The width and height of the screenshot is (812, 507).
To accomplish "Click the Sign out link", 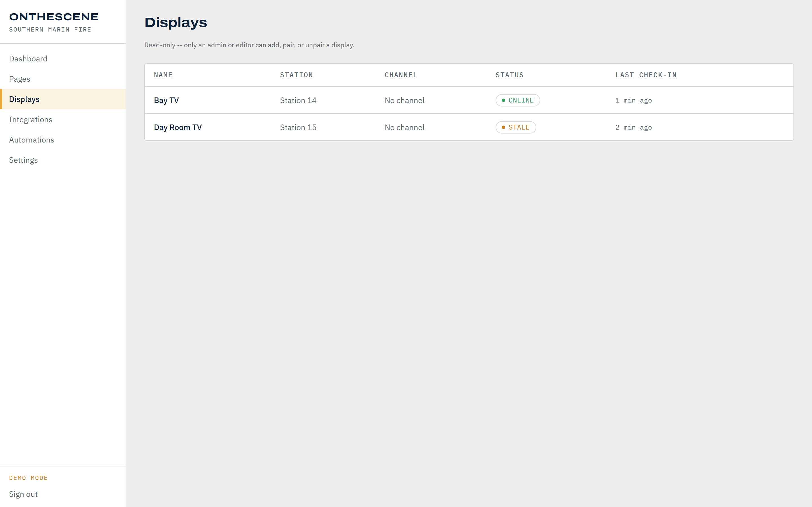I will (x=23, y=494).
